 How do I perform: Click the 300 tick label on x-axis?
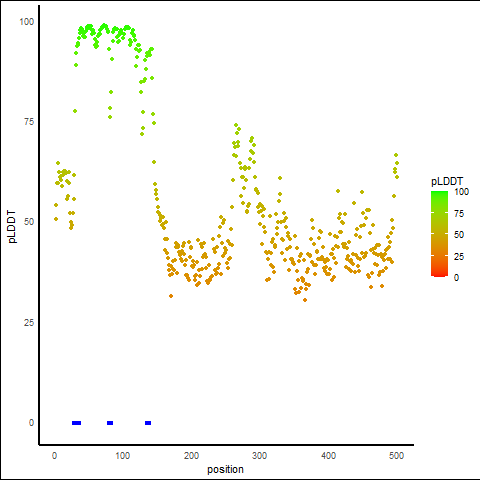[259, 455]
